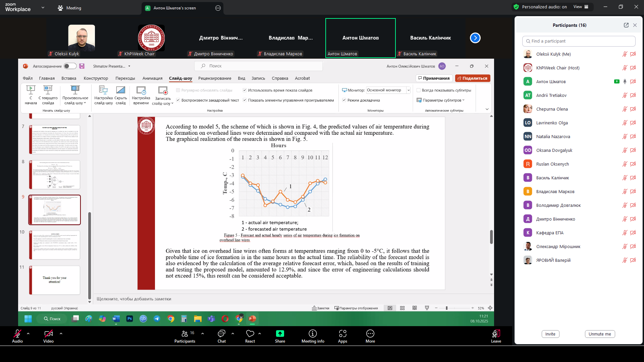
Task: Show the next participant video thumbnails
Action: pyautogui.click(x=475, y=38)
